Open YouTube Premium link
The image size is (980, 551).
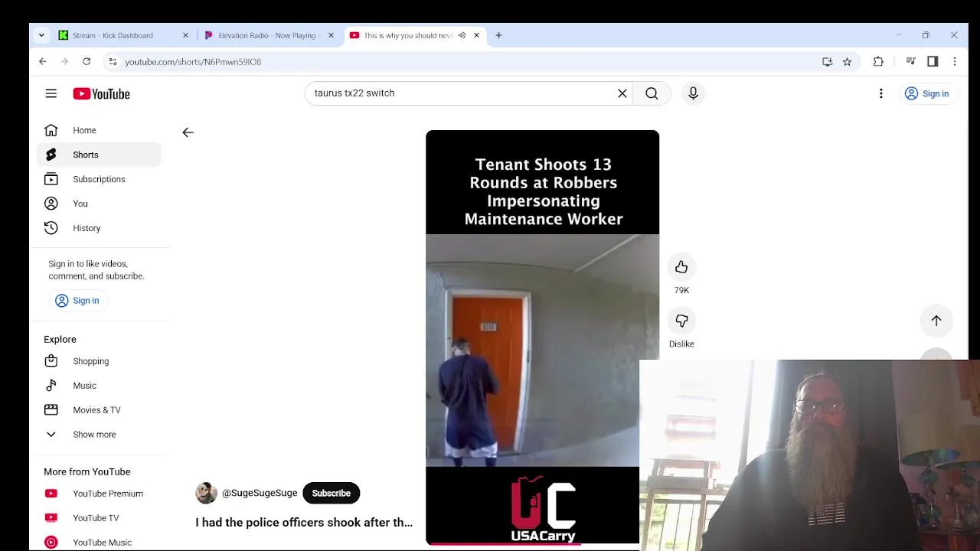(99, 494)
